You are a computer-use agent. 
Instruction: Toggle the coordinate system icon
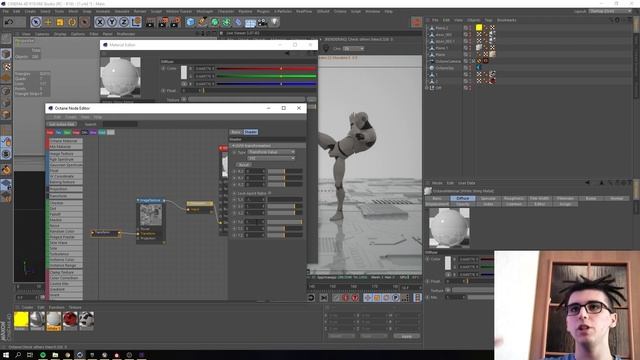click(x=136, y=22)
